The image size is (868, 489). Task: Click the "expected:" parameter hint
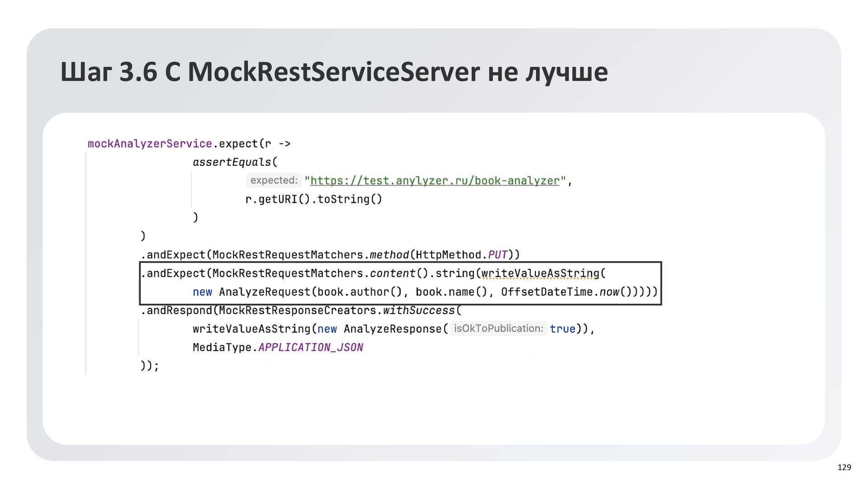pos(274,180)
